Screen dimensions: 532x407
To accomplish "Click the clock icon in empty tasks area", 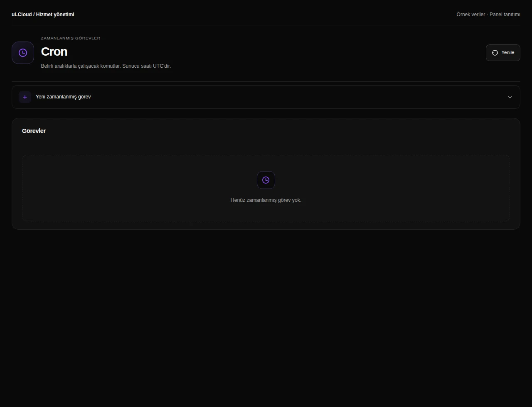I will pyautogui.click(x=266, y=180).
